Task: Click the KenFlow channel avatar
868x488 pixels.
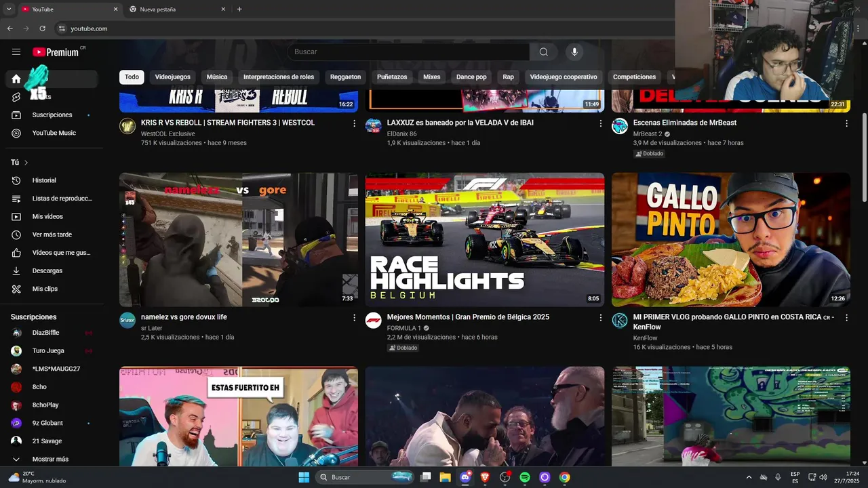Action: (620, 321)
